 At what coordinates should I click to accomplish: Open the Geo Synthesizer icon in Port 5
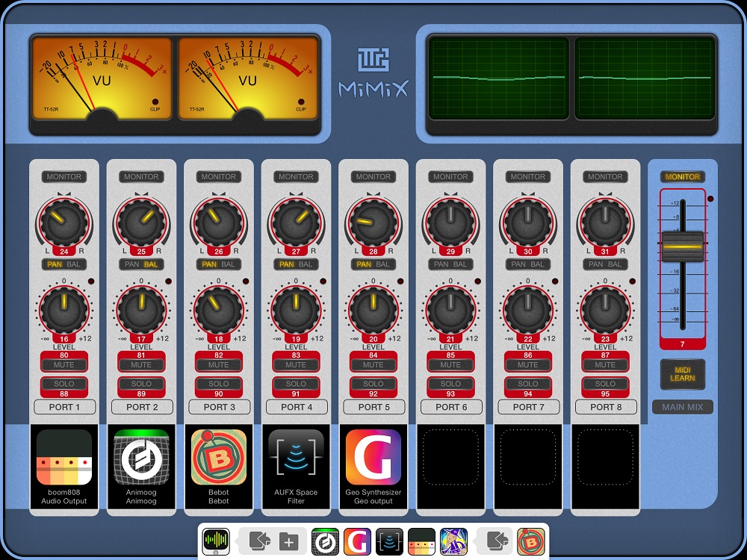[373, 457]
